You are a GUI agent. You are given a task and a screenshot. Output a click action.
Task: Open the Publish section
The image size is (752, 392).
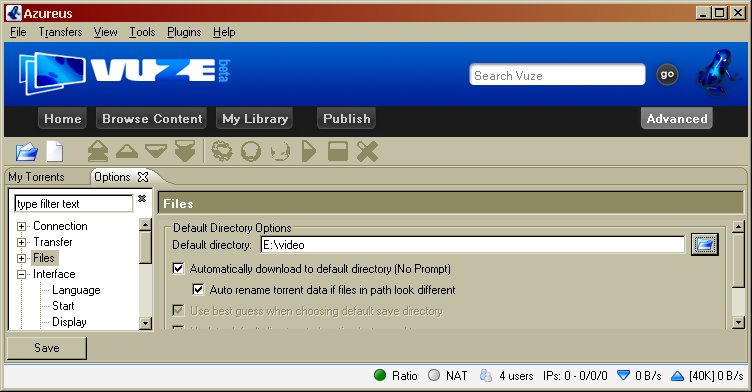coord(346,119)
